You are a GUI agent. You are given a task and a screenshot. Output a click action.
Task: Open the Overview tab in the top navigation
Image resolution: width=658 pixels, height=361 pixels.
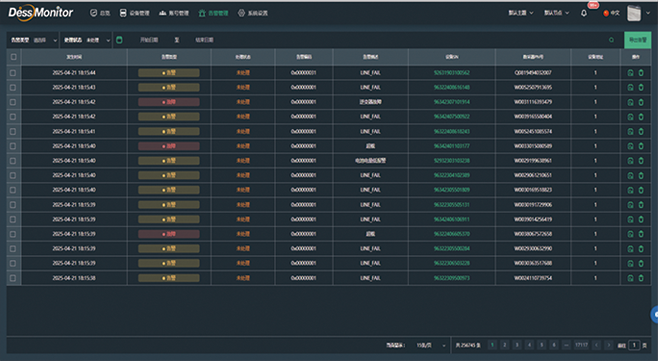pyautogui.click(x=100, y=13)
